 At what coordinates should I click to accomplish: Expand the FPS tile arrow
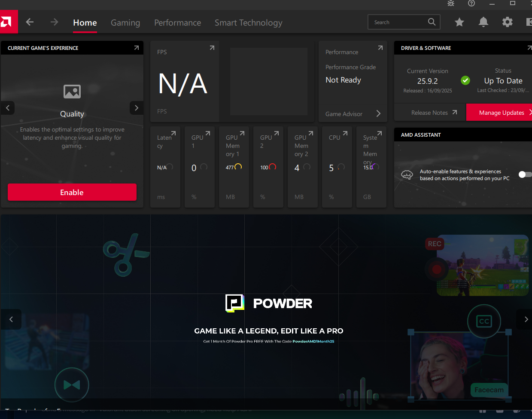pyautogui.click(x=212, y=48)
